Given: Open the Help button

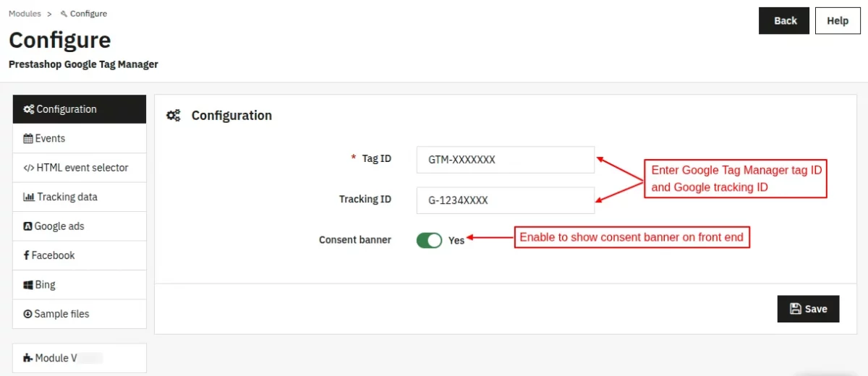Looking at the screenshot, I should (838, 21).
